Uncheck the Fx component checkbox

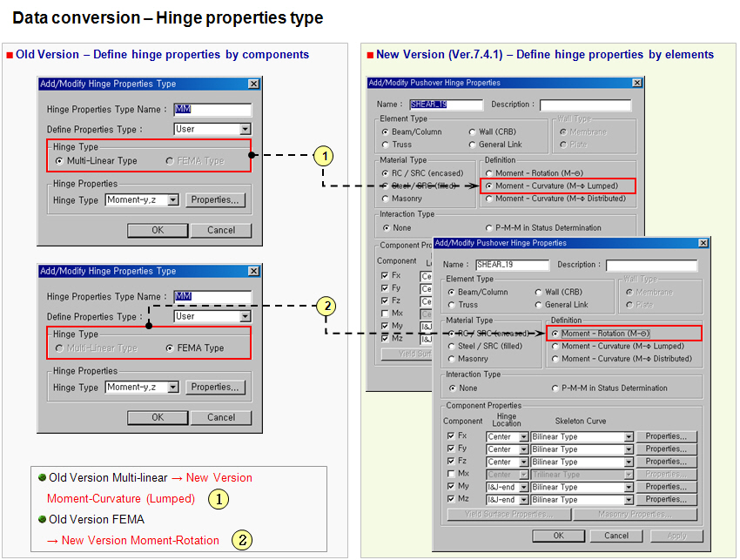click(x=449, y=434)
